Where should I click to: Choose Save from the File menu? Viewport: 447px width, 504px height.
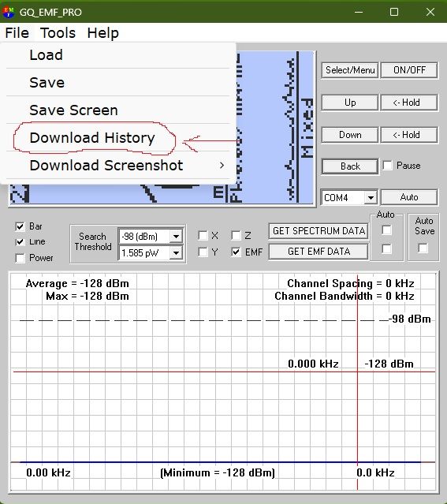pyautogui.click(x=118, y=83)
